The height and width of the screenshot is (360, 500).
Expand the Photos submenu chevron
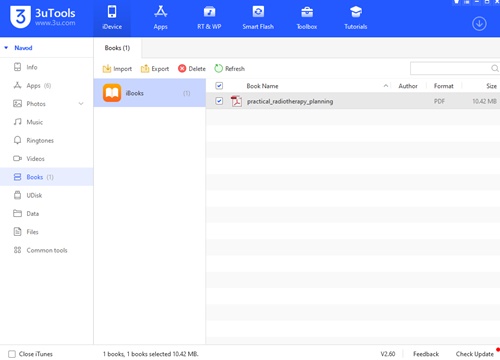tap(81, 104)
